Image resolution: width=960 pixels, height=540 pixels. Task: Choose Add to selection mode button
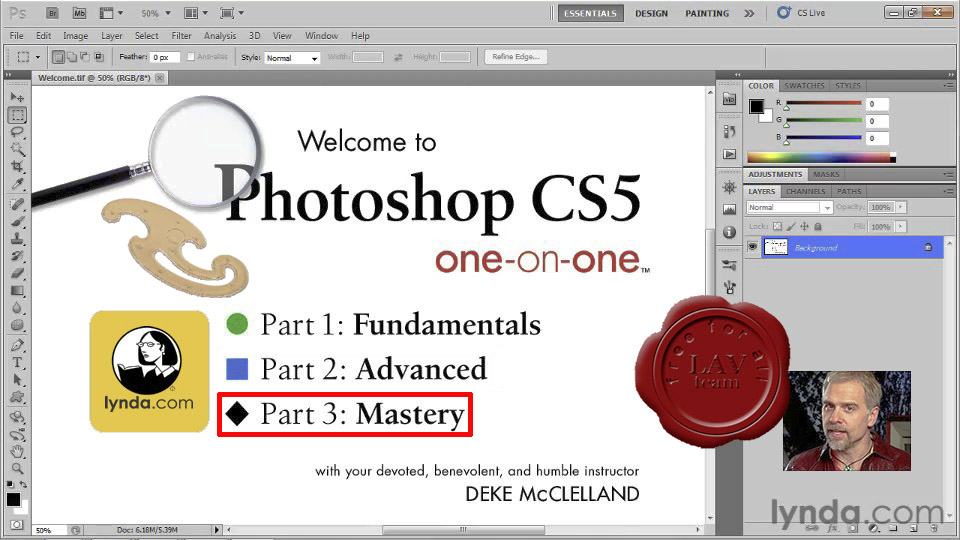(x=72, y=57)
